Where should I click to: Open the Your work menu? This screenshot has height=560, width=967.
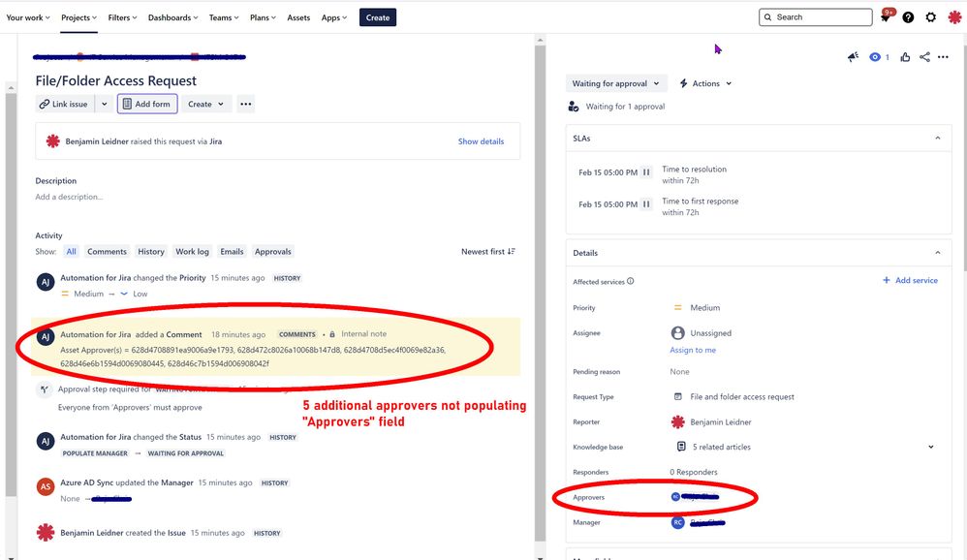pyautogui.click(x=28, y=17)
